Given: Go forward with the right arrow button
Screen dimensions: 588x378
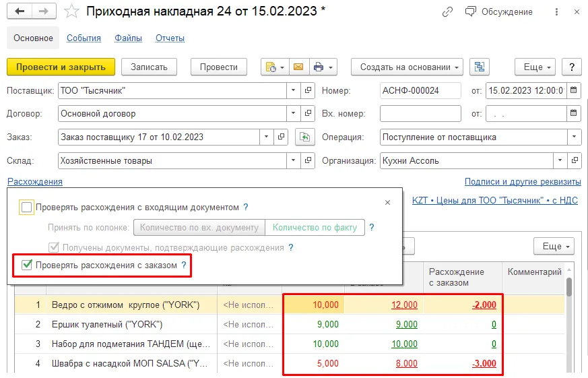Looking at the screenshot, I should point(44,11).
